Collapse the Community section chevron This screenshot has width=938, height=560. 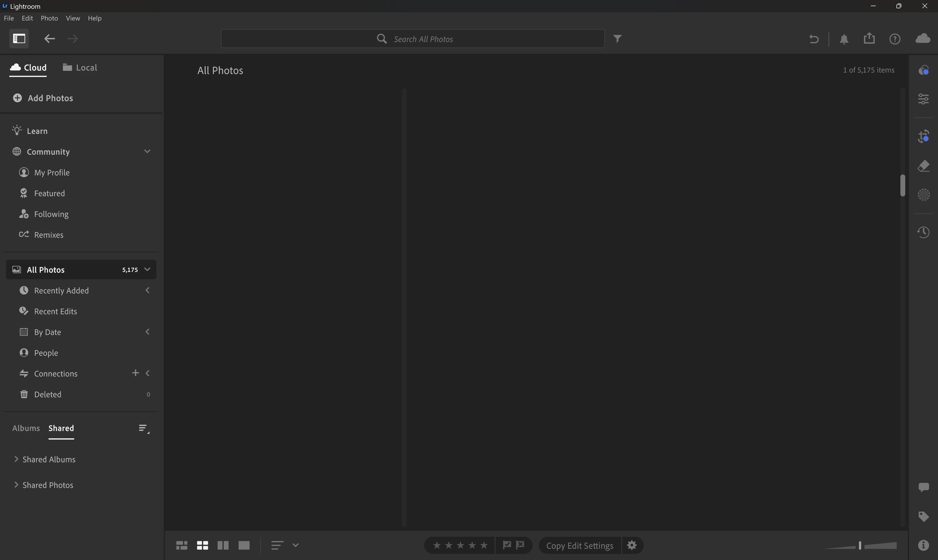(147, 151)
